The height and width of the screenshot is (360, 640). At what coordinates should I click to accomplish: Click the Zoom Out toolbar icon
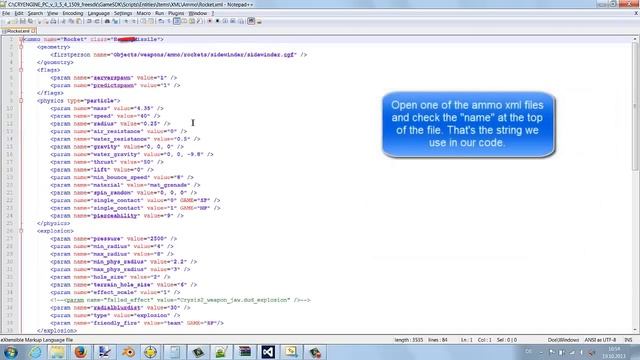pos(134,21)
